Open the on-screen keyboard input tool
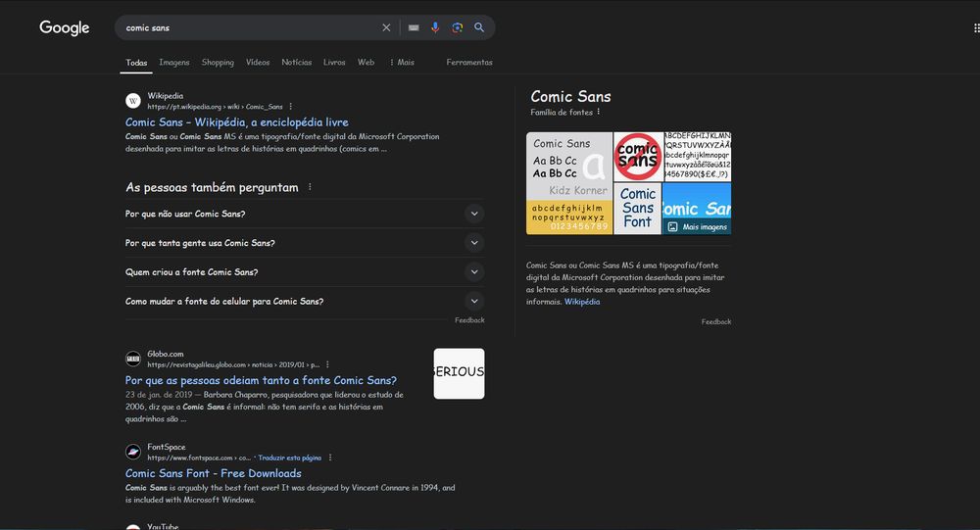 coord(414,27)
